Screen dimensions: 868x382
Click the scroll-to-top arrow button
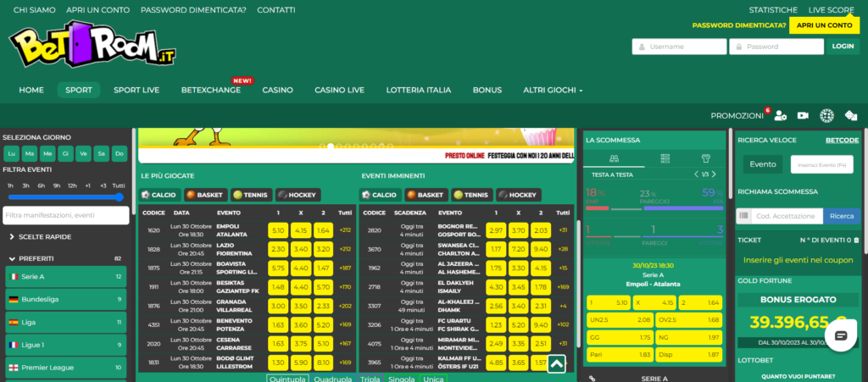tap(557, 363)
